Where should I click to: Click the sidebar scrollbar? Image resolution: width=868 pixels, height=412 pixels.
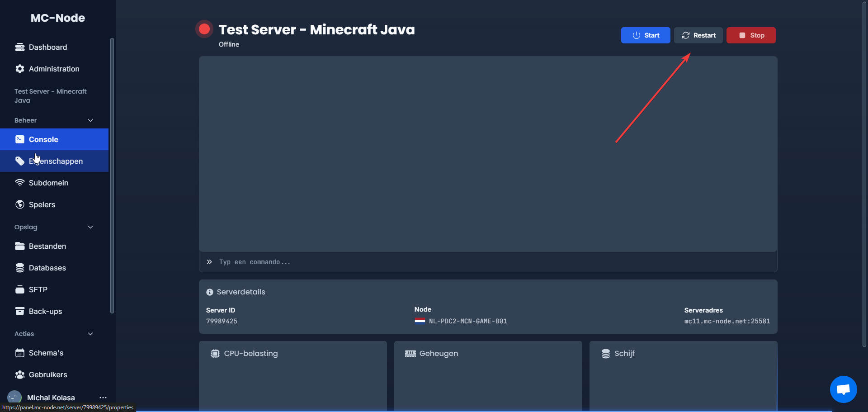(x=112, y=175)
